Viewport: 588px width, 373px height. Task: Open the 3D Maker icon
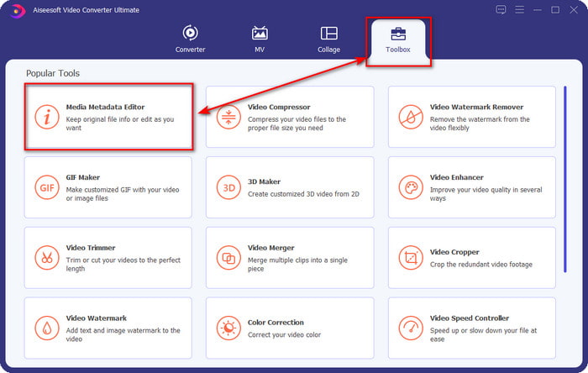click(x=228, y=186)
